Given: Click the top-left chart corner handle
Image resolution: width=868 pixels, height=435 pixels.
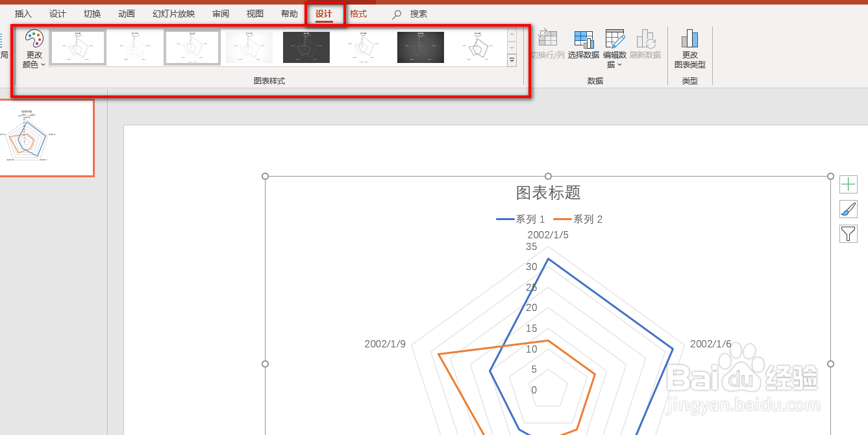Looking at the screenshot, I should point(265,176).
